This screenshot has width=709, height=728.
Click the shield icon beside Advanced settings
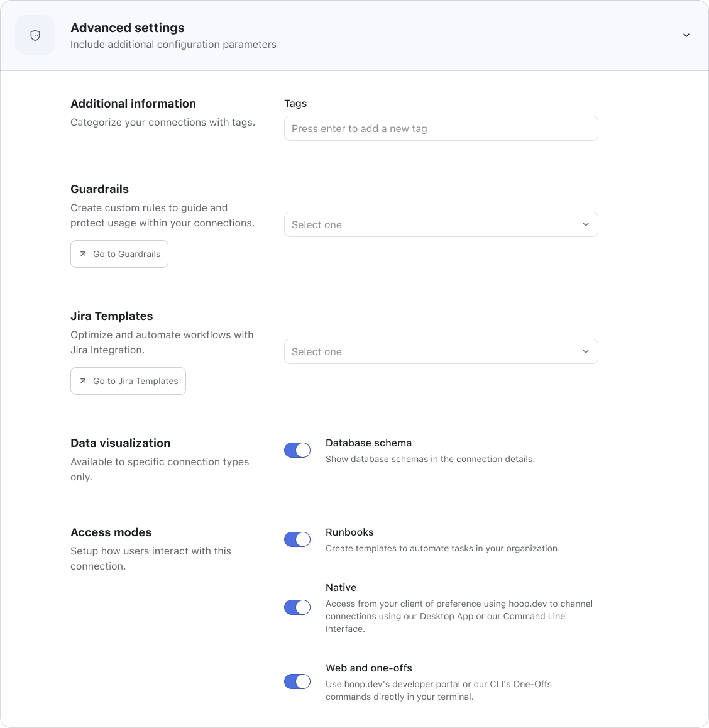pyautogui.click(x=35, y=35)
